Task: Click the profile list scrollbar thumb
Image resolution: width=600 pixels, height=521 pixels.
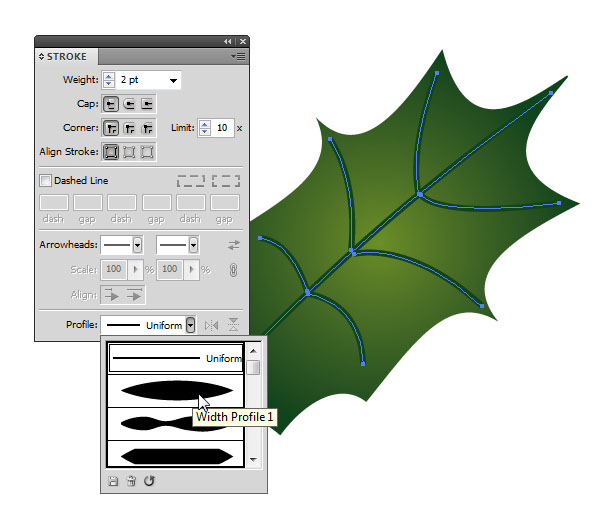Action: 253,368
